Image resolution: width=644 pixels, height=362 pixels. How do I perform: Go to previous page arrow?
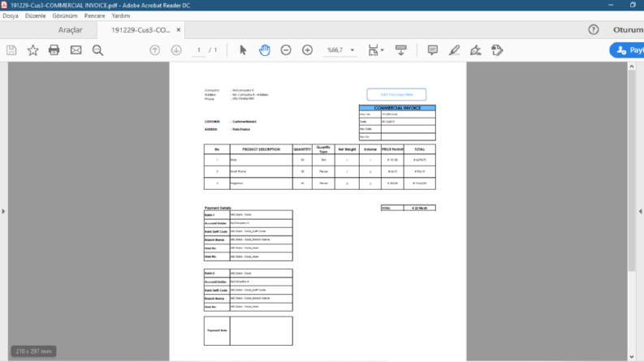coord(155,50)
